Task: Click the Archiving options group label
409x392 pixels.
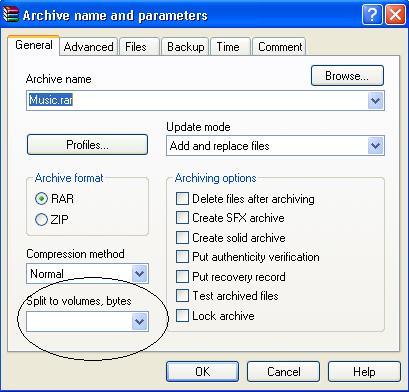Action: tap(215, 178)
